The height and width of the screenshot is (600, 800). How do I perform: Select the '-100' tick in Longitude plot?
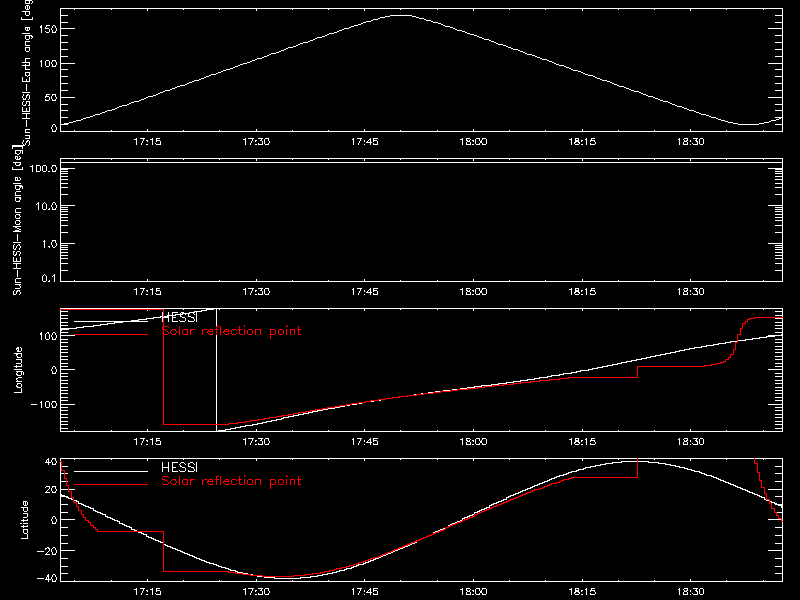44,404
